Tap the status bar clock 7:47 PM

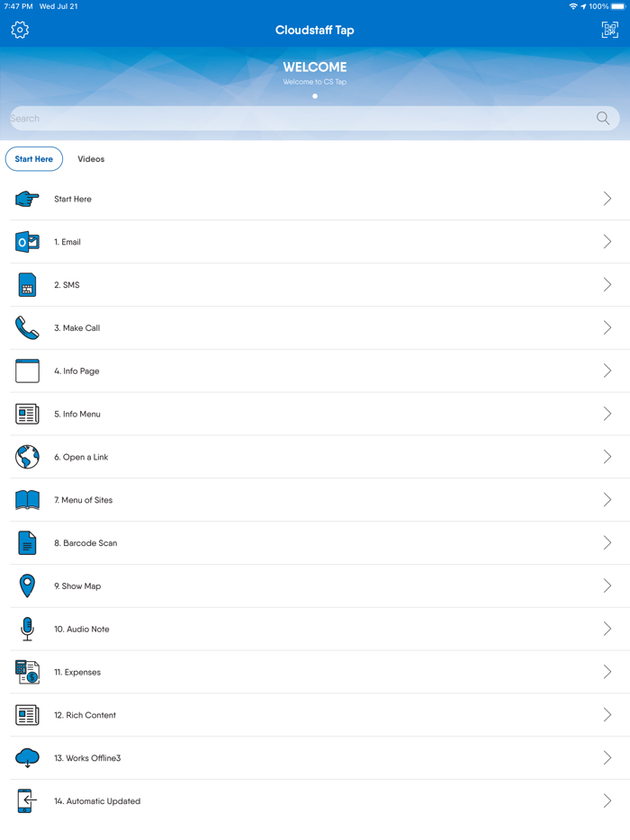[x=18, y=6]
